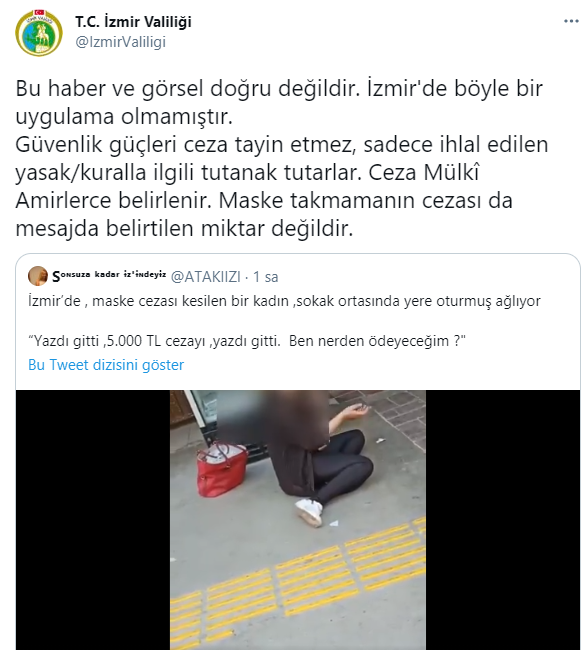Click the @ATAKIIZI handle
Viewport: 582px width, 650px height.
[206, 277]
